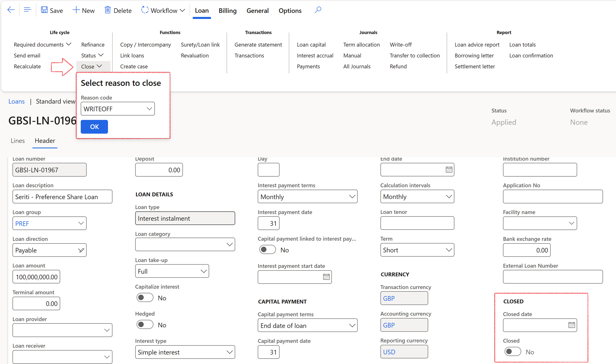Click the Interest payment date field
This screenshot has width=616, height=364.
(x=269, y=223)
